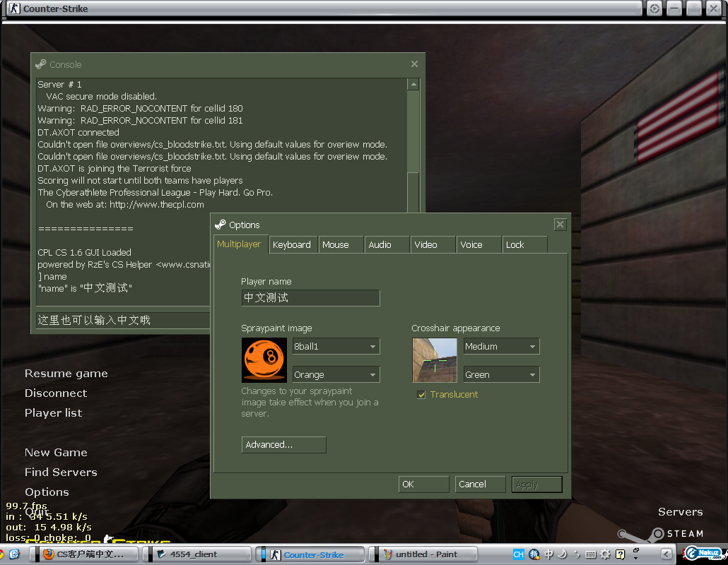Open the Player list
The image size is (728, 565).
[x=54, y=413]
